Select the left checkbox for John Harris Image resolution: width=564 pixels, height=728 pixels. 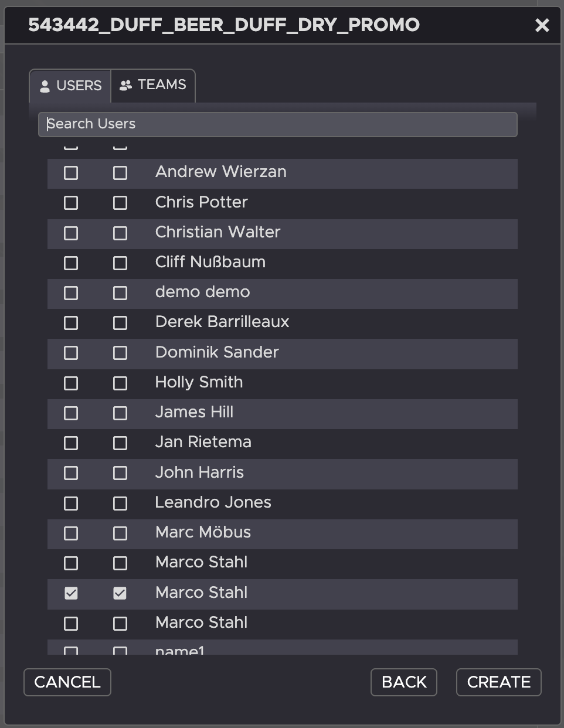coord(71,473)
